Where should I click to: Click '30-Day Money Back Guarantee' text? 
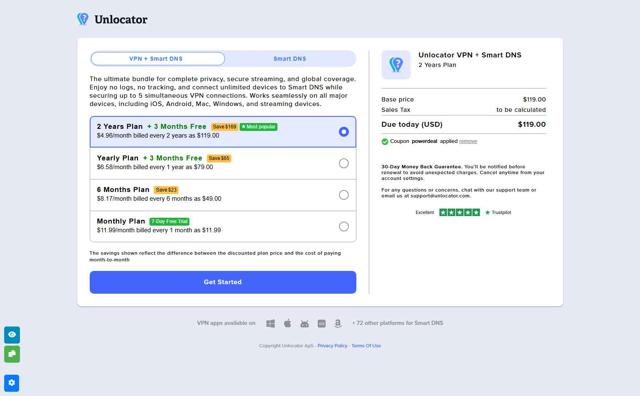pyautogui.click(x=421, y=167)
